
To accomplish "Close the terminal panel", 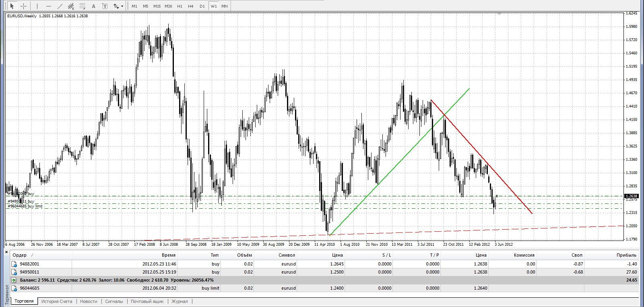I will tap(6, 252).
